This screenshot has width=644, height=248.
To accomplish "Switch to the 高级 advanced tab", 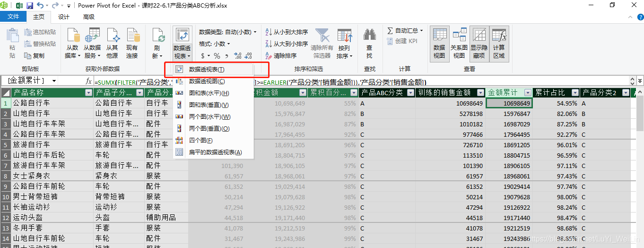I will tap(89, 17).
